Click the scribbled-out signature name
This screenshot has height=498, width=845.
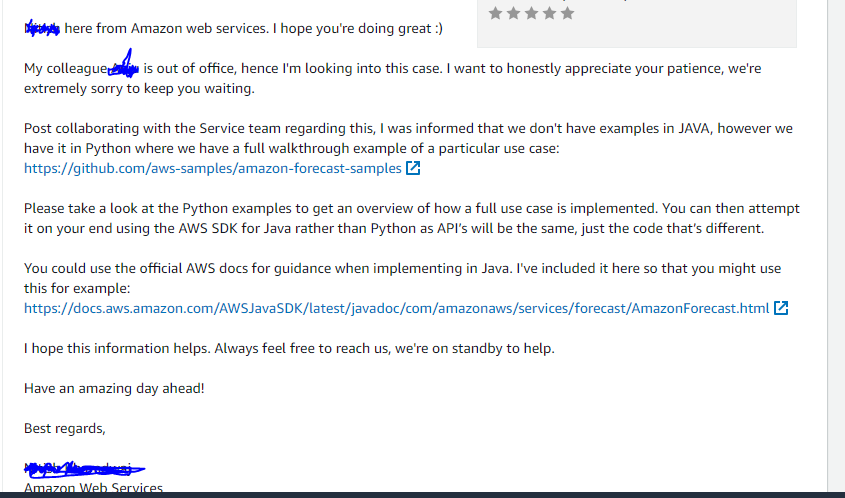(x=85, y=467)
